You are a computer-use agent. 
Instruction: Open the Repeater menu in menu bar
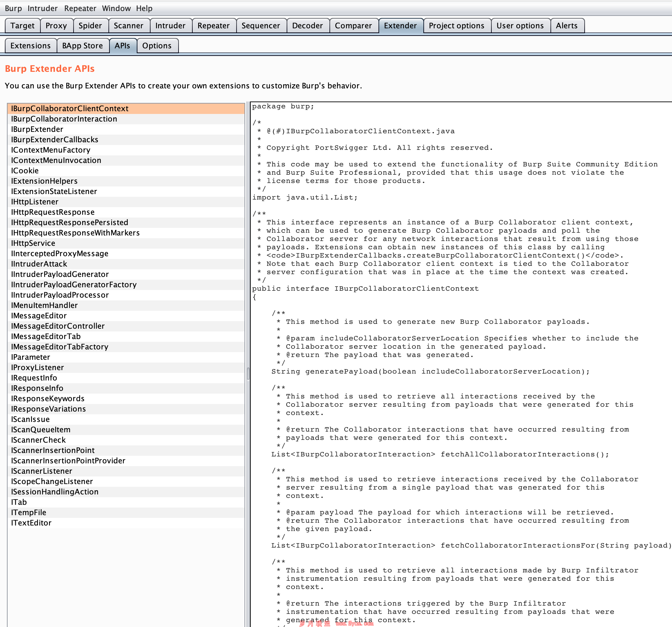pyautogui.click(x=80, y=8)
